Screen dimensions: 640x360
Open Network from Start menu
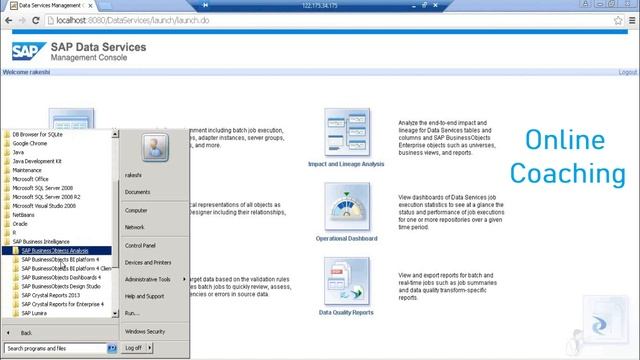click(x=134, y=227)
